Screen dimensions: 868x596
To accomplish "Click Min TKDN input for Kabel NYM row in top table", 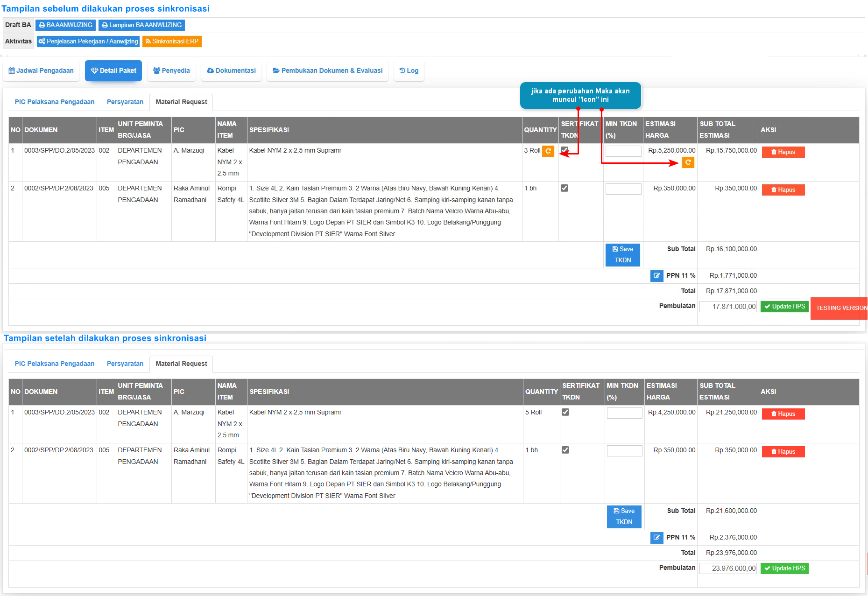I will (623, 151).
